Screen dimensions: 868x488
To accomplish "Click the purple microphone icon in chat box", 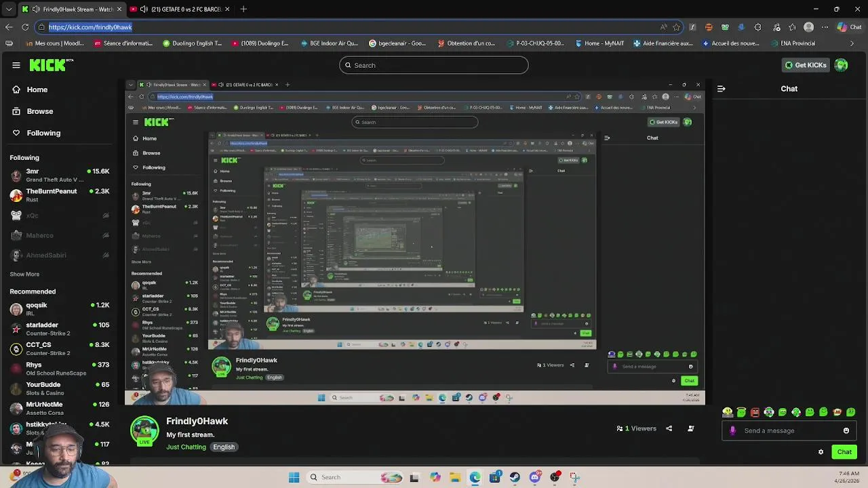I will [732, 430].
